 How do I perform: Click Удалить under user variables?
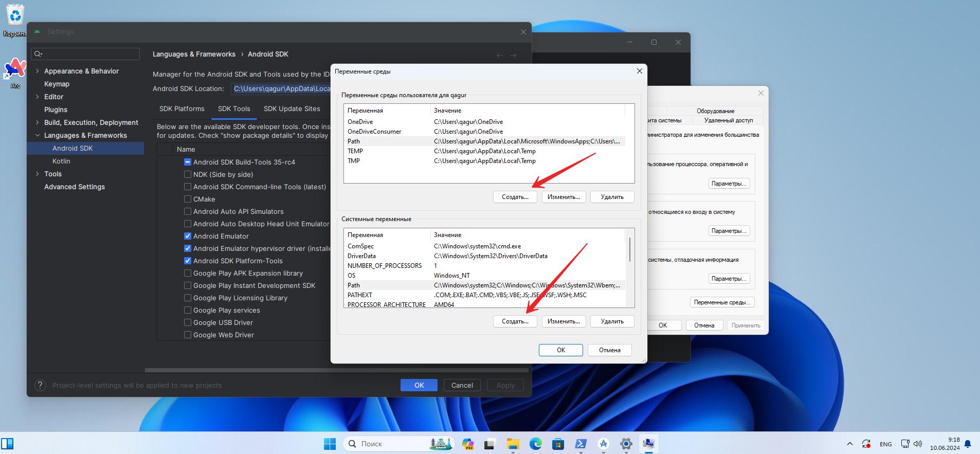click(612, 197)
